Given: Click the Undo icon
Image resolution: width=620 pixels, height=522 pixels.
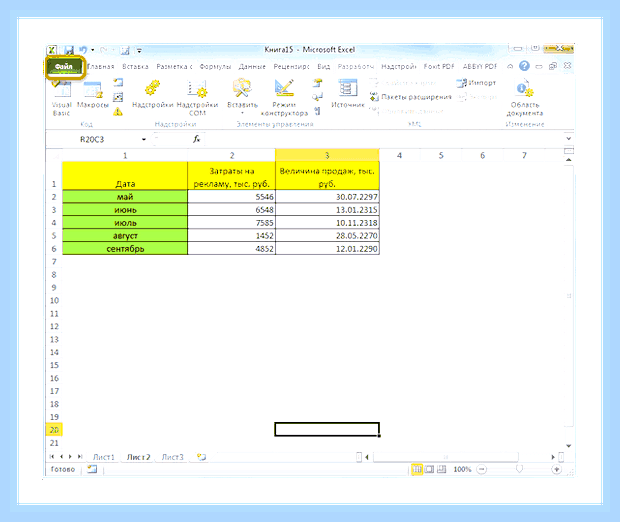Looking at the screenshot, I should [x=83, y=50].
